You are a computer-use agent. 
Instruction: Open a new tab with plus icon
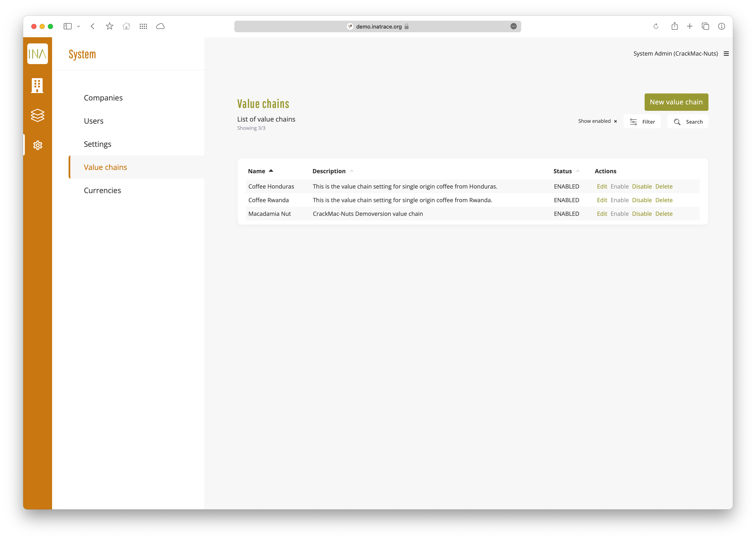click(690, 26)
